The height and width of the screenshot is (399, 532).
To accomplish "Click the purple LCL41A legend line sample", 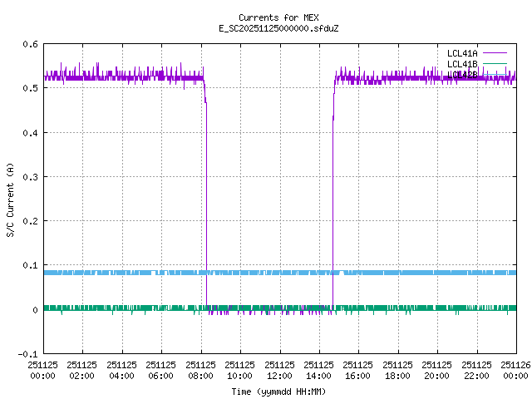I will (x=496, y=52).
